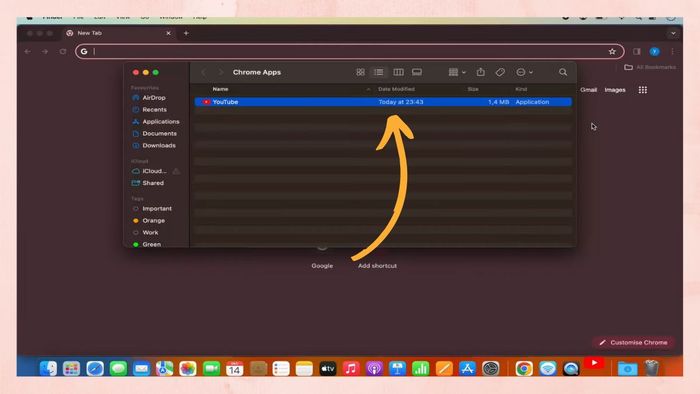This screenshot has width=700, height=394.
Task: Click the Customise Chrome button
Action: 634,343
